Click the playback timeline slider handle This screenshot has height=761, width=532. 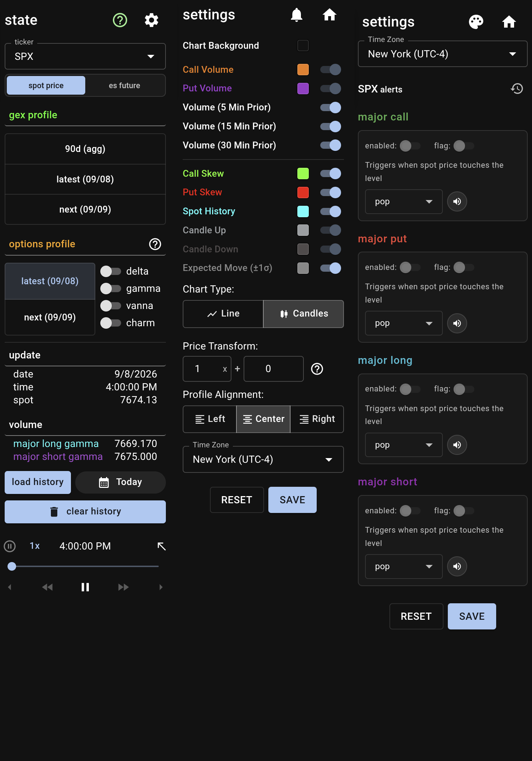pos(12,566)
